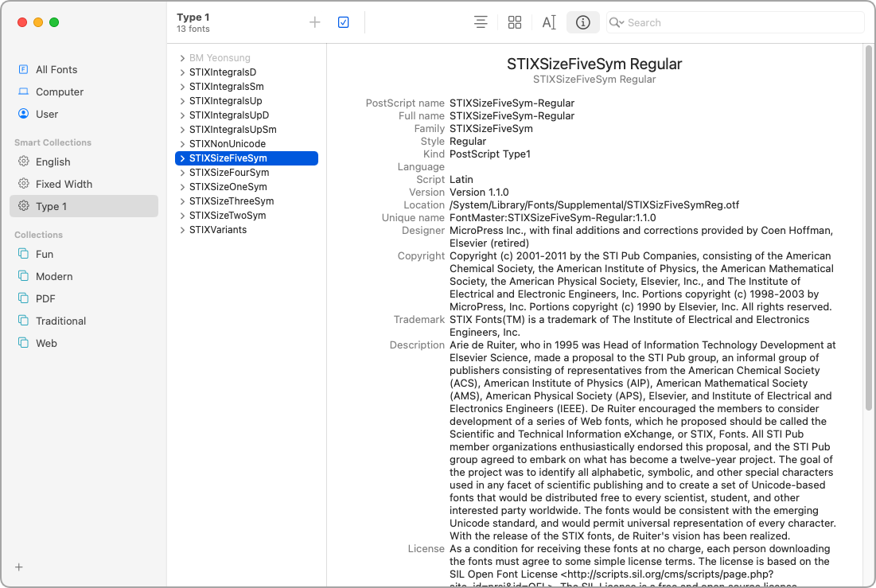Select the Fixed Width smart collection
Screen dimensions: 876x588
coord(64,183)
